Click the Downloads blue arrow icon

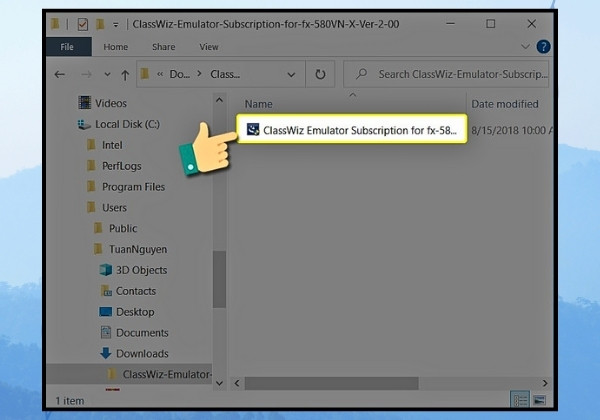coord(106,353)
